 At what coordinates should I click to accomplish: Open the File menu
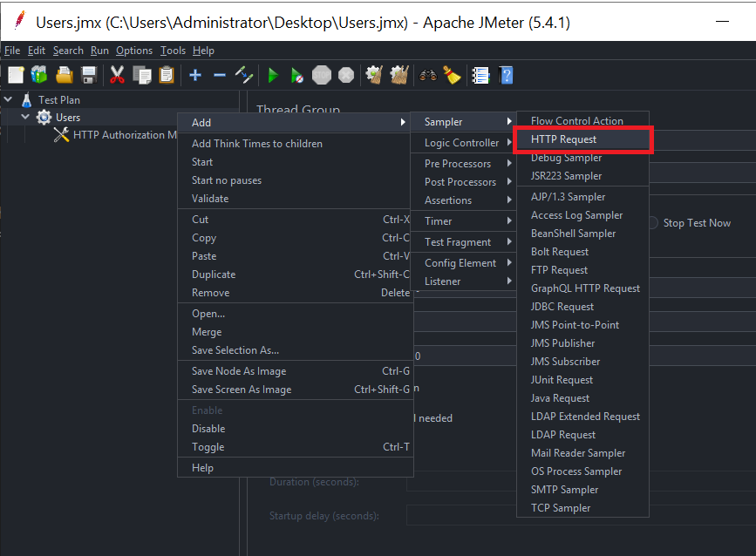12,51
